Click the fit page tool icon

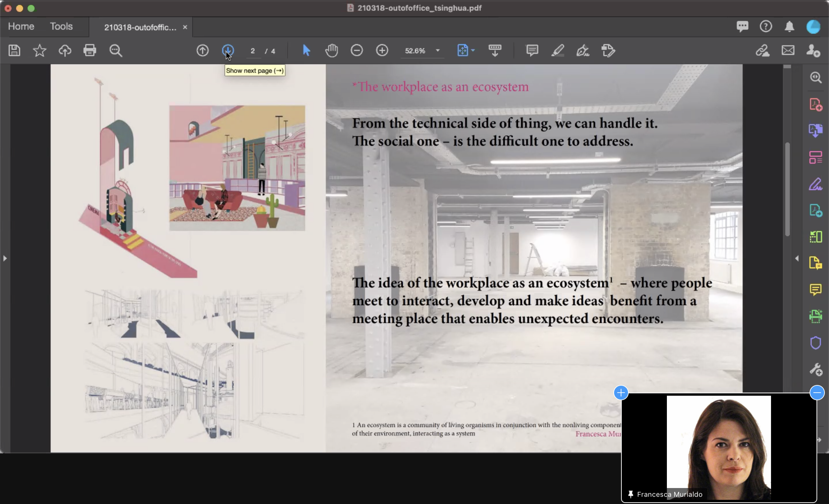[463, 51]
